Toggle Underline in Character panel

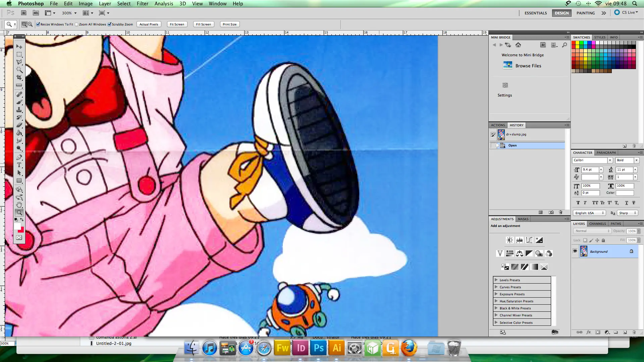(626, 203)
